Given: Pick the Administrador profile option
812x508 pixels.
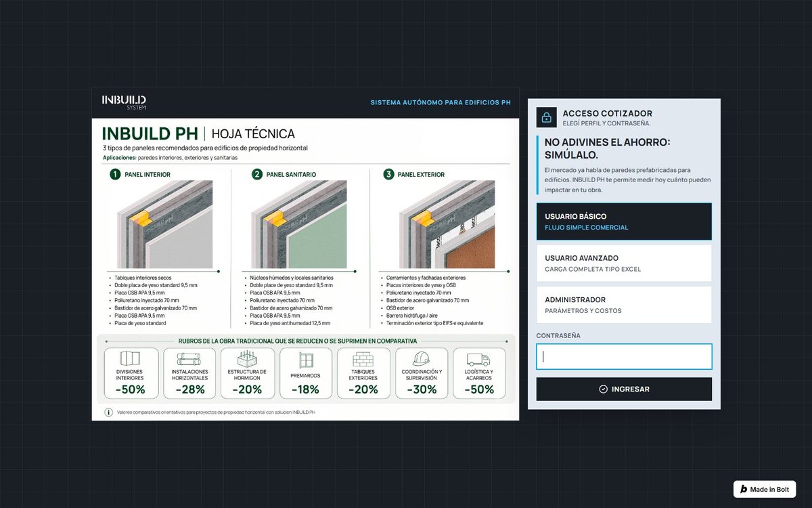Looking at the screenshot, I should [624, 305].
